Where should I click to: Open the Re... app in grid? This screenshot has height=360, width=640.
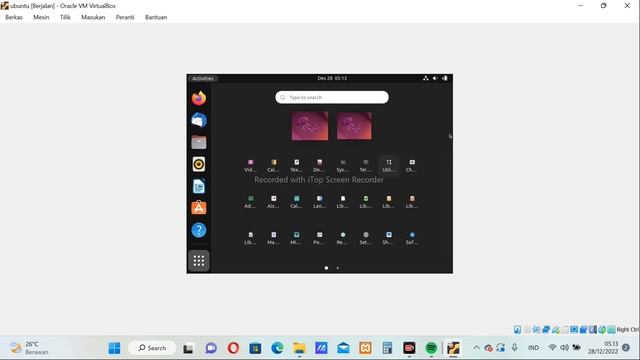(342, 238)
